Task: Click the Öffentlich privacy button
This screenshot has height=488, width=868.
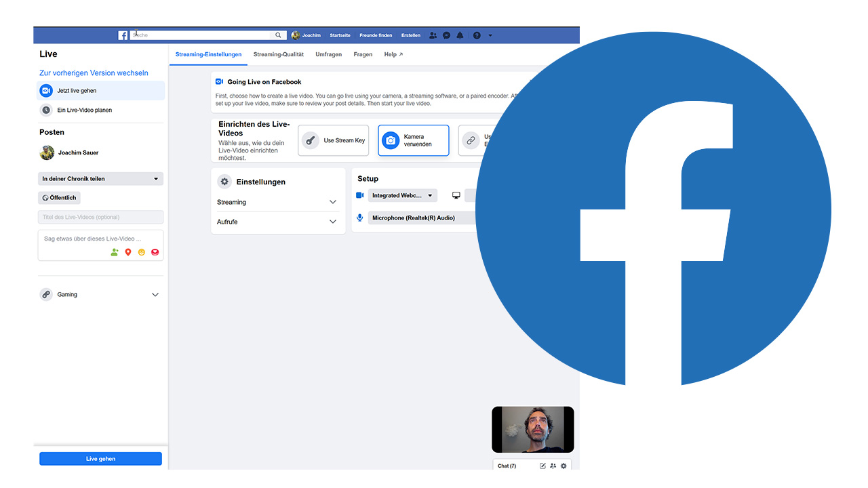Action: coord(59,198)
